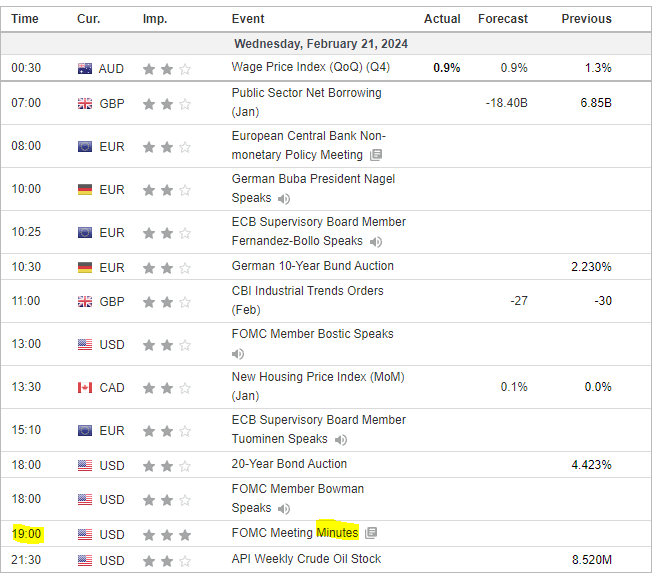Open the API Weekly Crude Oil Stock event
The height and width of the screenshot is (580, 661).
[x=306, y=559]
